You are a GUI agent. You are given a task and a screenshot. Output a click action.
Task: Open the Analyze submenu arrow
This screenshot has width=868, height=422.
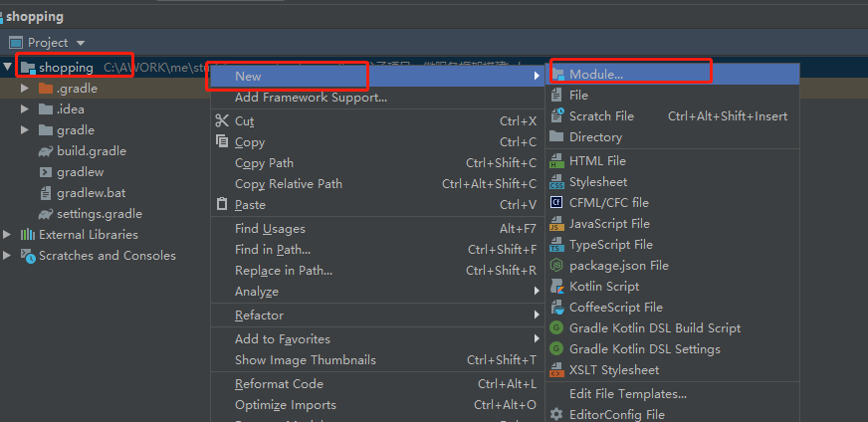(x=537, y=292)
